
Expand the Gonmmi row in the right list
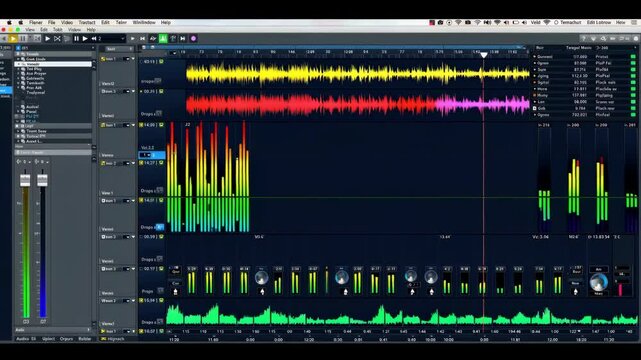(534, 57)
